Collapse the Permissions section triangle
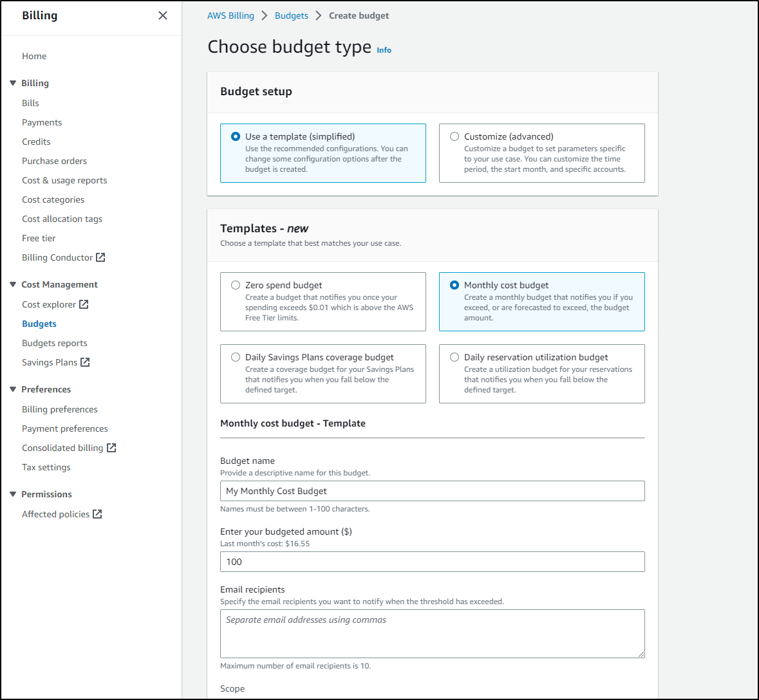The image size is (759, 700). 13,494
